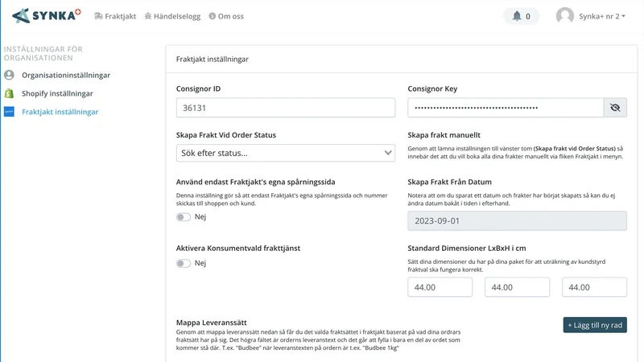Click the Consignor ID label
This screenshot has height=362, width=644.
pyautogui.click(x=198, y=88)
